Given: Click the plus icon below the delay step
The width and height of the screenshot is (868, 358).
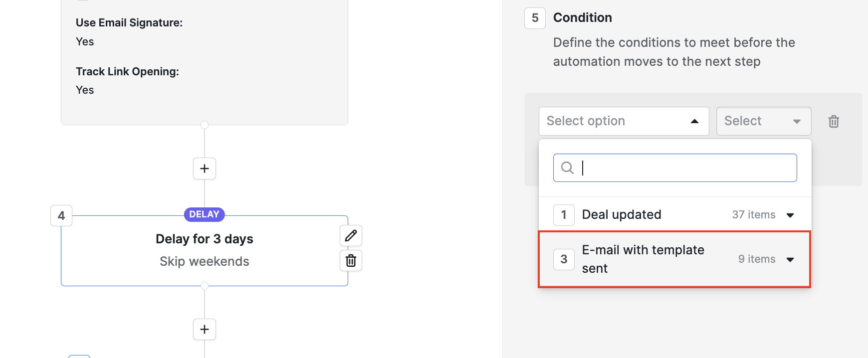Looking at the screenshot, I should 204,329.
